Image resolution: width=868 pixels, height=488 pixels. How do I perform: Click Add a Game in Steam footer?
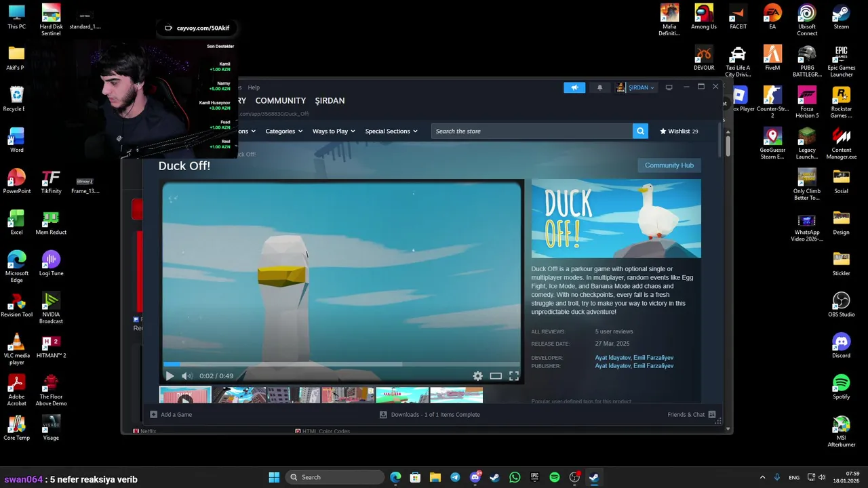click(171, 414)
